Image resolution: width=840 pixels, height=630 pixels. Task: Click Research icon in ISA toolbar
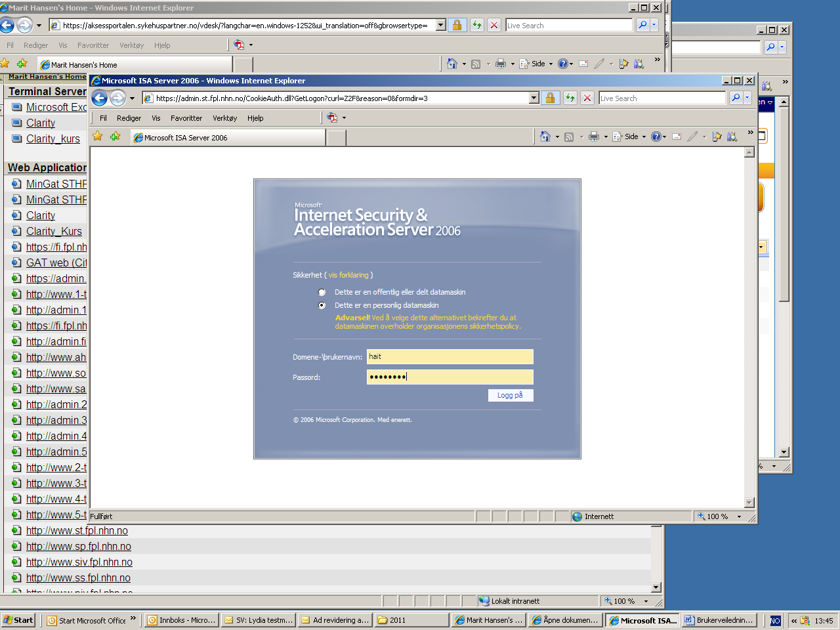coord(732,136)
